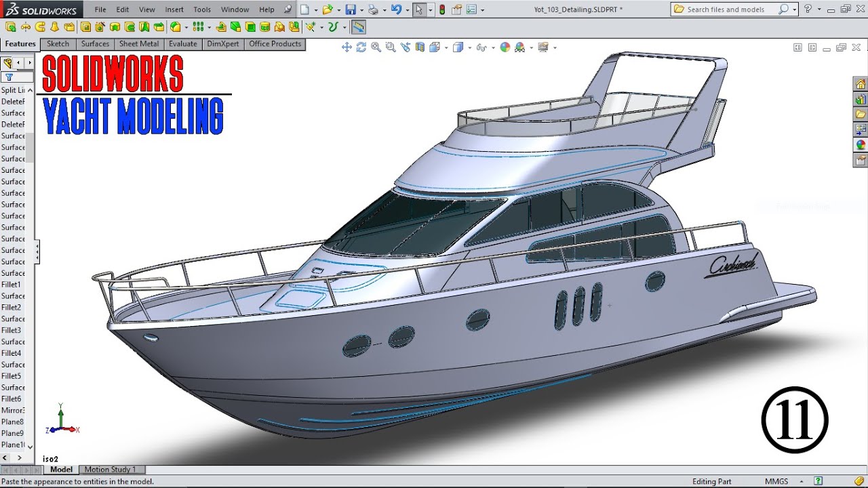Open the View Orientation icon
Image resolution: width=868 pixels, height=488 pixels.
pos(435,47)
